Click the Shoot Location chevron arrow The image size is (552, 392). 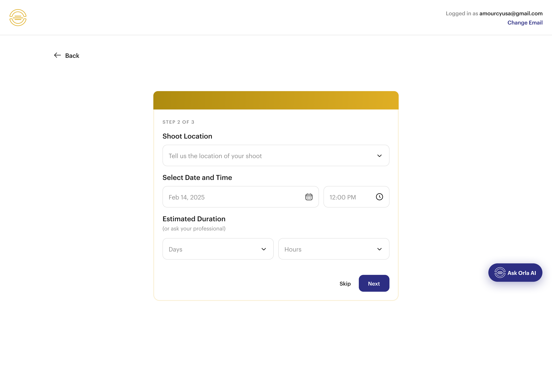click(379, 156)
